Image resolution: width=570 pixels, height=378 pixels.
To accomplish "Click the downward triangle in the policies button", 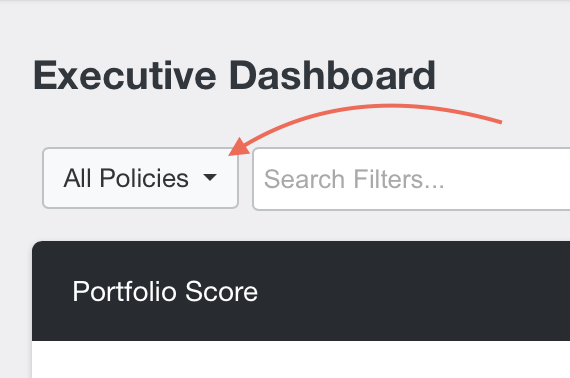I will tap(210, 177).
